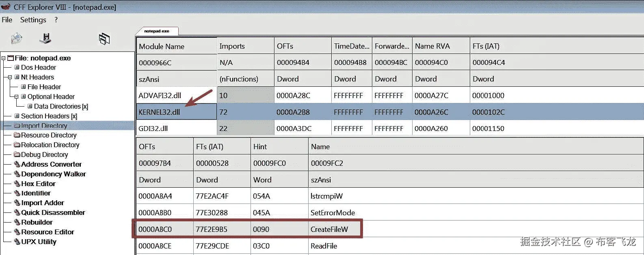This screenshot has height=255, width=644.
Task: Select File Header tree item
Action: coord(44,87)
